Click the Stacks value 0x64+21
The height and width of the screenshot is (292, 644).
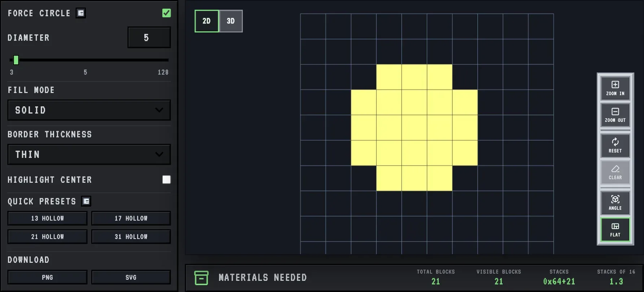tap(559, 282)
